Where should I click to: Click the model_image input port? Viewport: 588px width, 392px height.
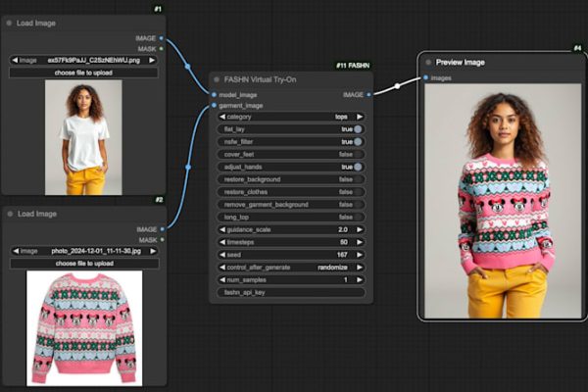click(x=214, y=95)
